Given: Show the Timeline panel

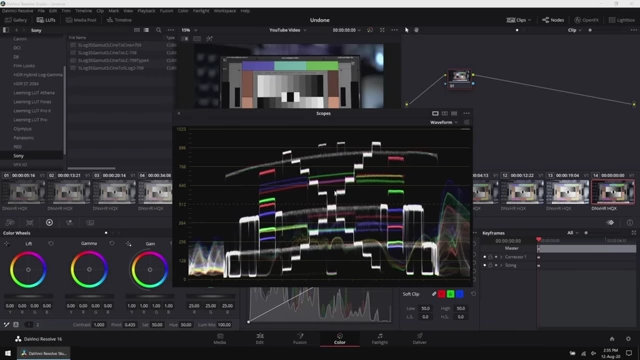Looking at the screenshot, I should pos(119,20).
